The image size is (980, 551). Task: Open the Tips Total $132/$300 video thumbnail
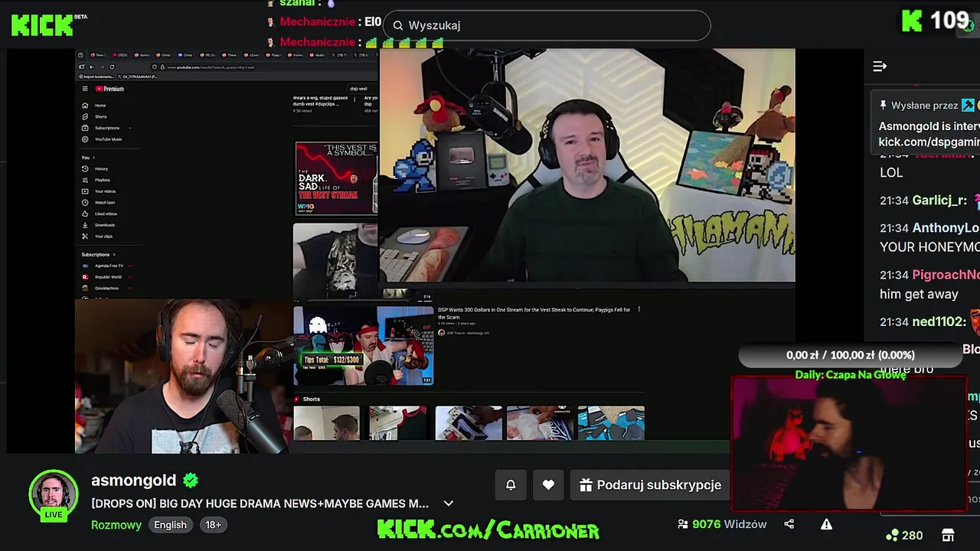[x=364, y=345]
